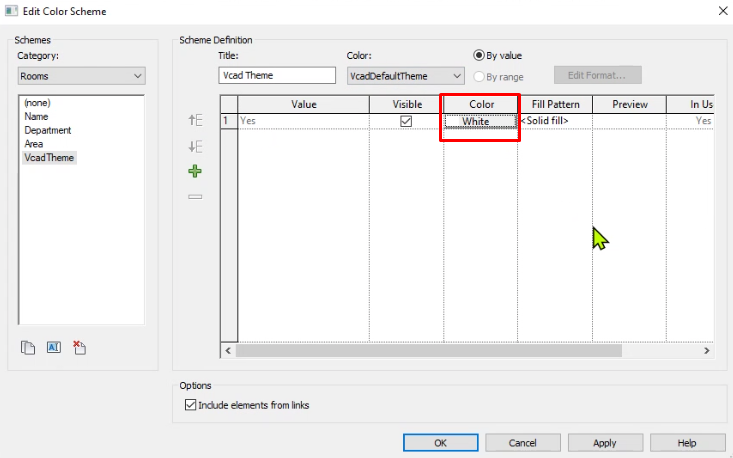Image resolution: width=733 pixels, height=458 pixels.
Task: Select the By value radio button
Action: (x=479, y=55)
